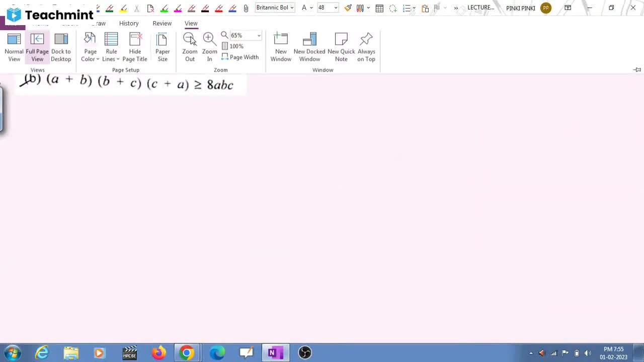
Task: Toggle Always on Top
Action: pos(366,48)
